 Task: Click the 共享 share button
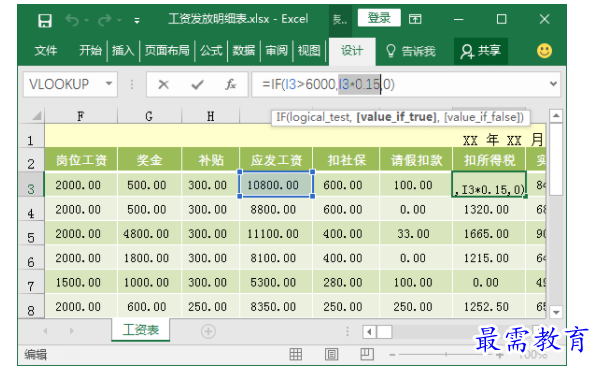(x=481, y=51)
